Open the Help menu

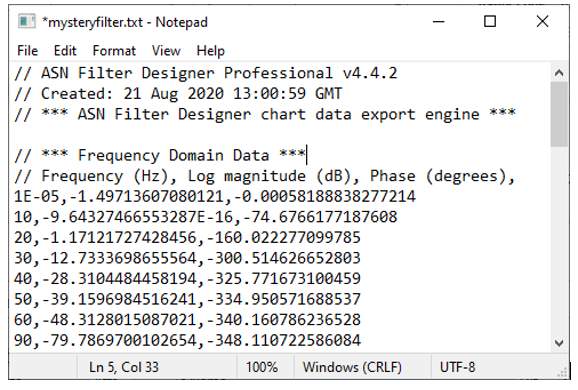coord(210,51)
